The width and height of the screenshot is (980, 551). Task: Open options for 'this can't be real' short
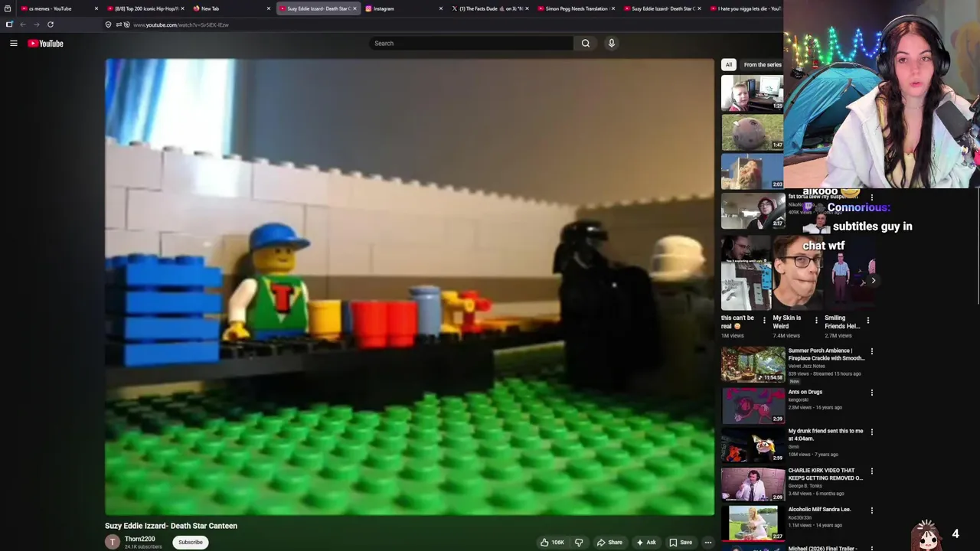(x=764, y=321)
